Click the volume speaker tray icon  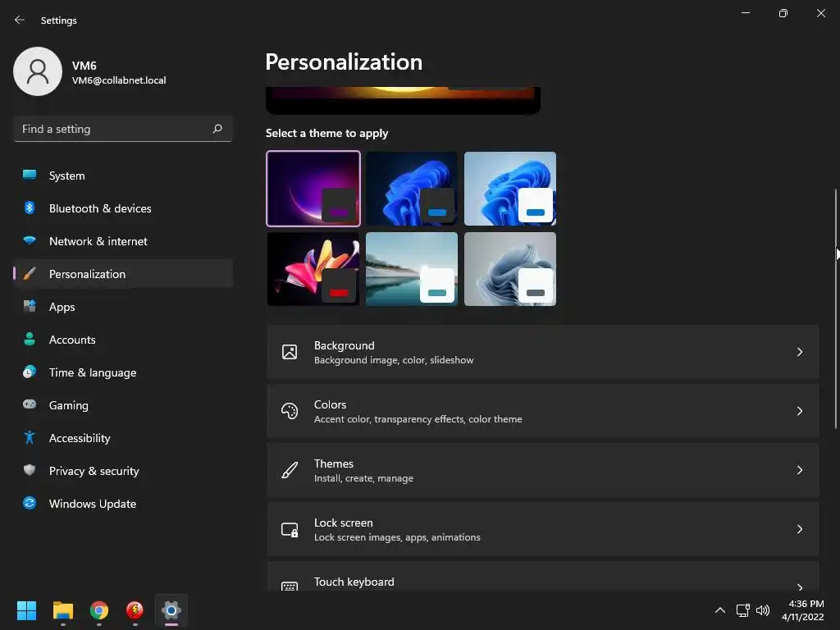(x=763, y=610)
